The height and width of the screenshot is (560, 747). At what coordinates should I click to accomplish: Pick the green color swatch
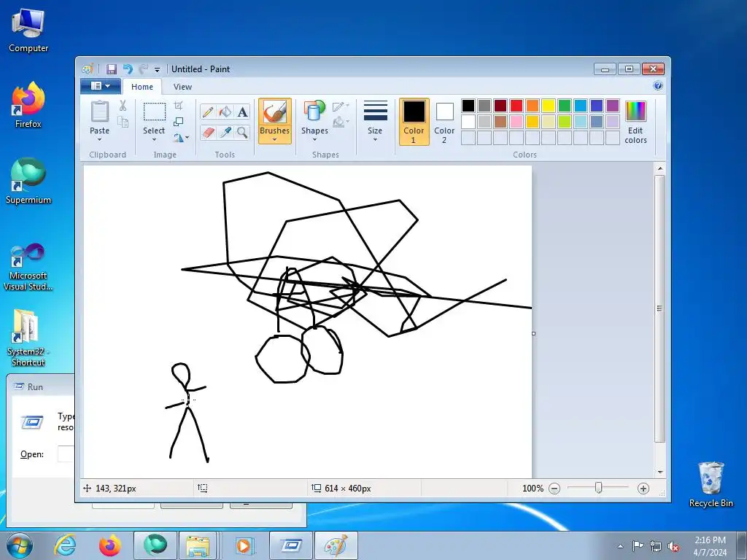(x=565, y=105)
